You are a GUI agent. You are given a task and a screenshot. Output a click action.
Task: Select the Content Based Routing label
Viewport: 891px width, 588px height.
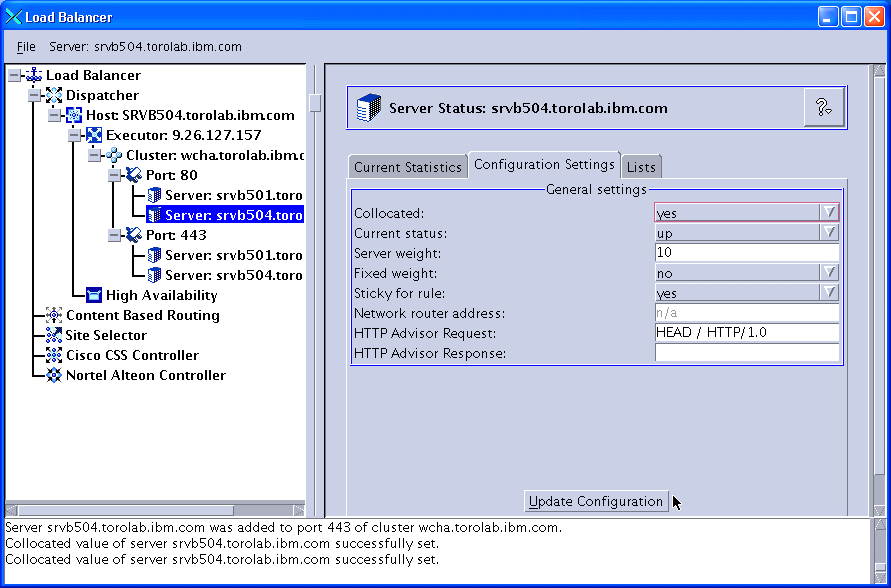pyautogui.click(x=143, y=315)
